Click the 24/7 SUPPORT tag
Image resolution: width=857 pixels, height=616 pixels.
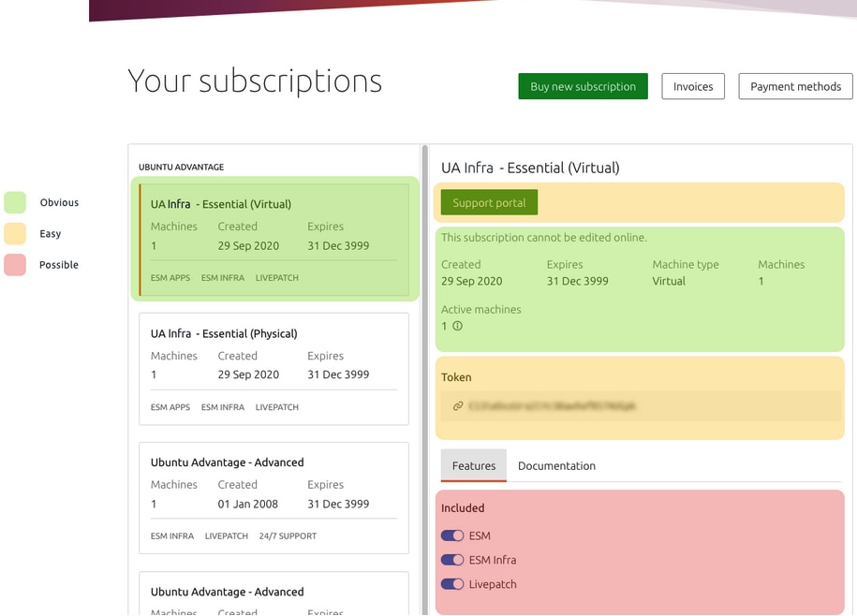point(288,536)
